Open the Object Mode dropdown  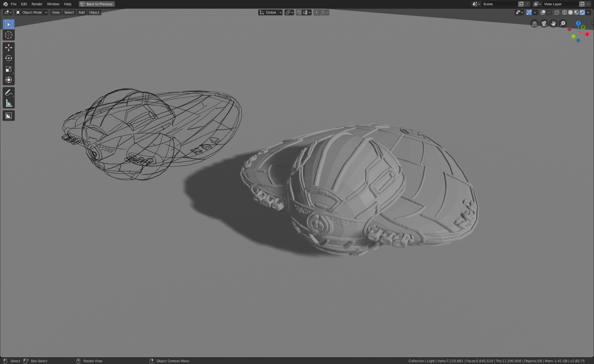click(32, 12)
